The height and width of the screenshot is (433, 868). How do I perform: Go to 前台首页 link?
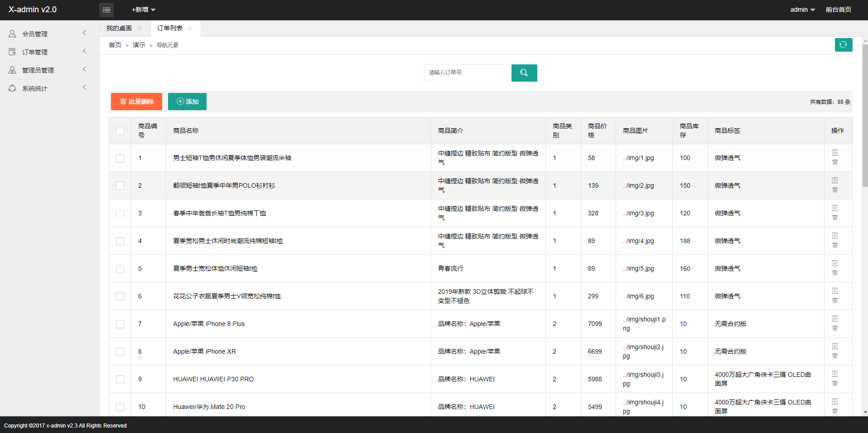(x=838, y=10)
